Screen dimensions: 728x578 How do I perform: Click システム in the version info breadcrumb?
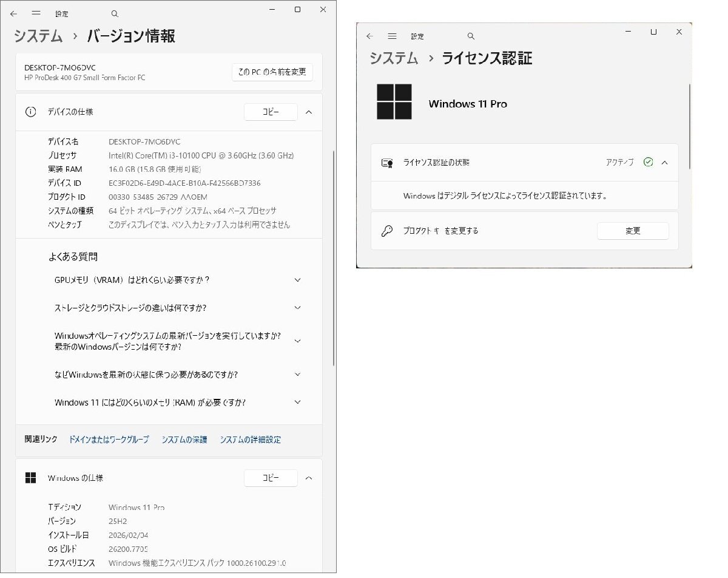click(x=36, y=36)
